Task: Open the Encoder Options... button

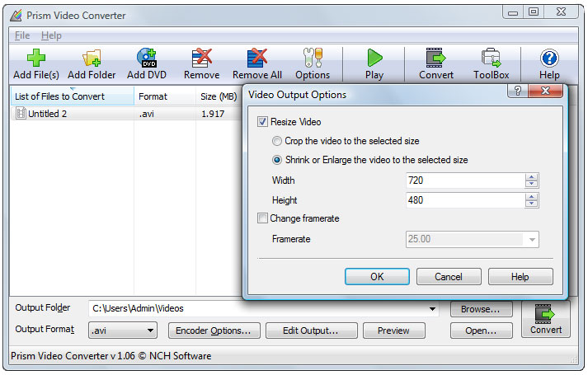Action: (x=214, y=330)
